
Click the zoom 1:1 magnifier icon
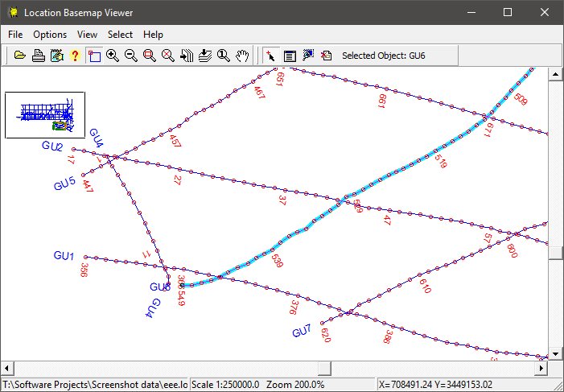coord(223,56)
